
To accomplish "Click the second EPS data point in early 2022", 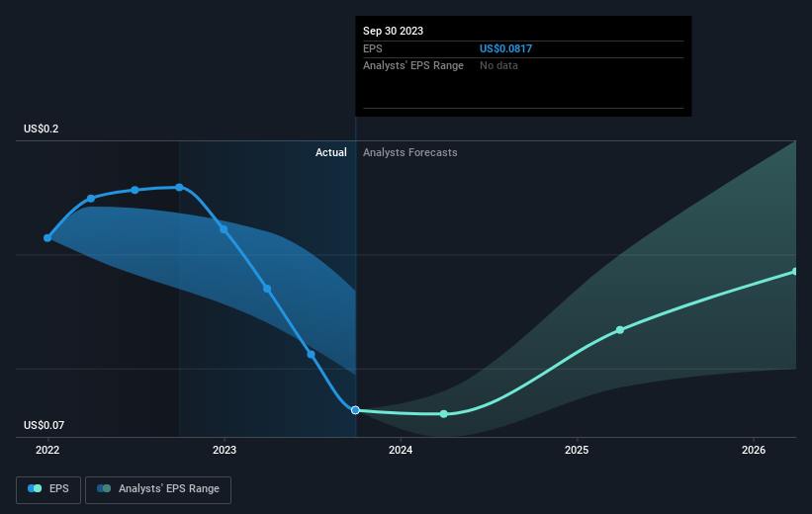I will coord(91,199).
